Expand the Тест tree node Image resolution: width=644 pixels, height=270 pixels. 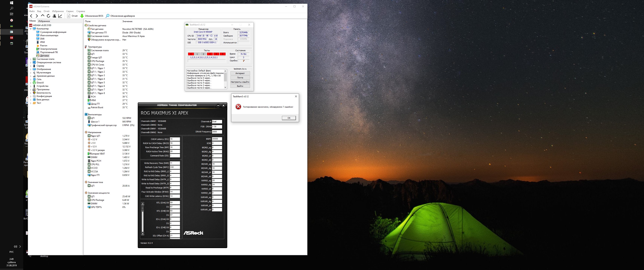click(31, 103)
